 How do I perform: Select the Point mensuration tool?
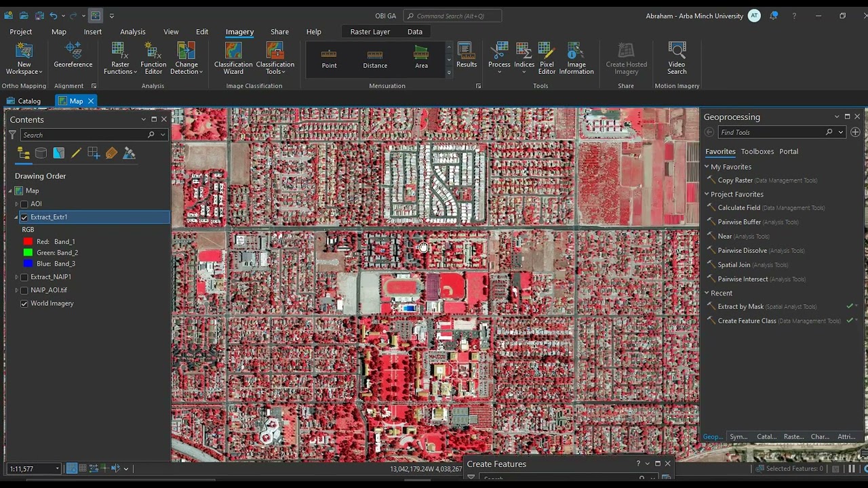(x=329, y=59)
